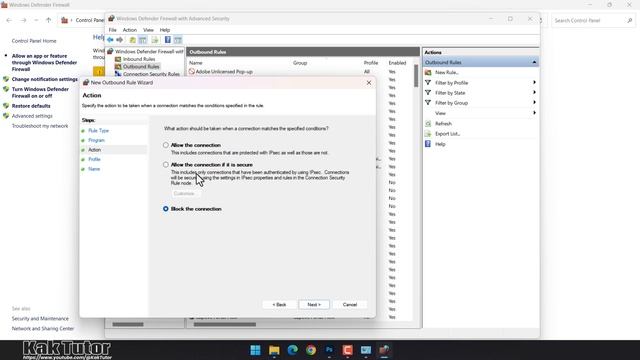
Task: Open Network and Sharing Center link
Action: point(43,329)
